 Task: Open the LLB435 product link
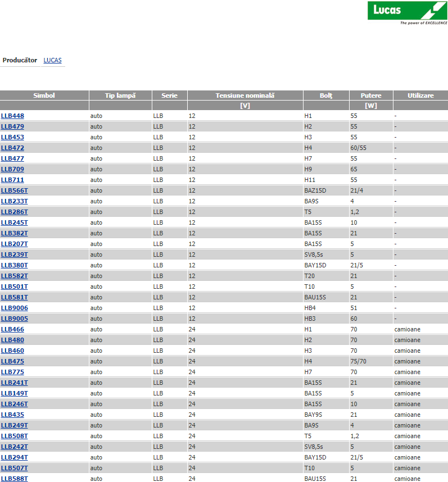click(x=12, y=415)
